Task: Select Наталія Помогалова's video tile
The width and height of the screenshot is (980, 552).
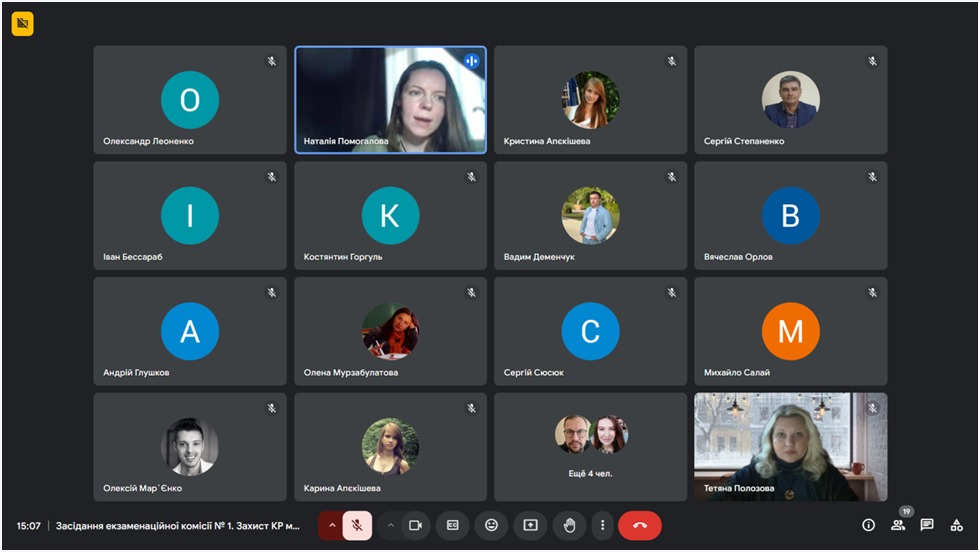Action: 390,100
